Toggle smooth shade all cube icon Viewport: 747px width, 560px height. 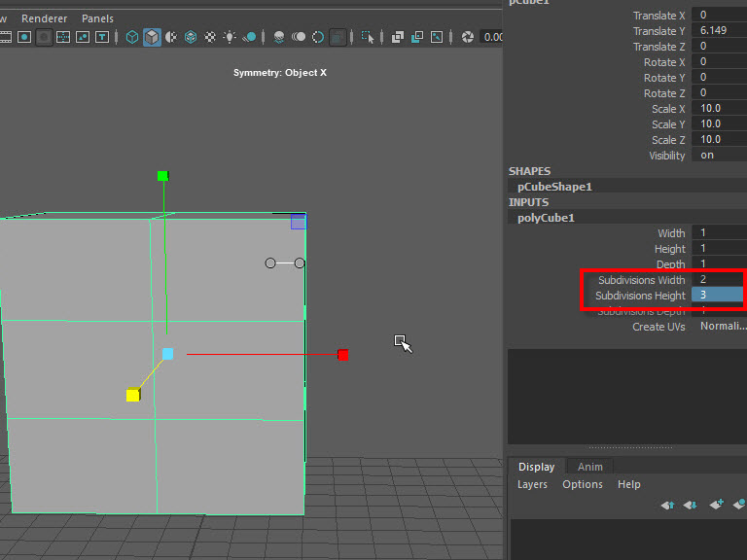coord(153,37)
